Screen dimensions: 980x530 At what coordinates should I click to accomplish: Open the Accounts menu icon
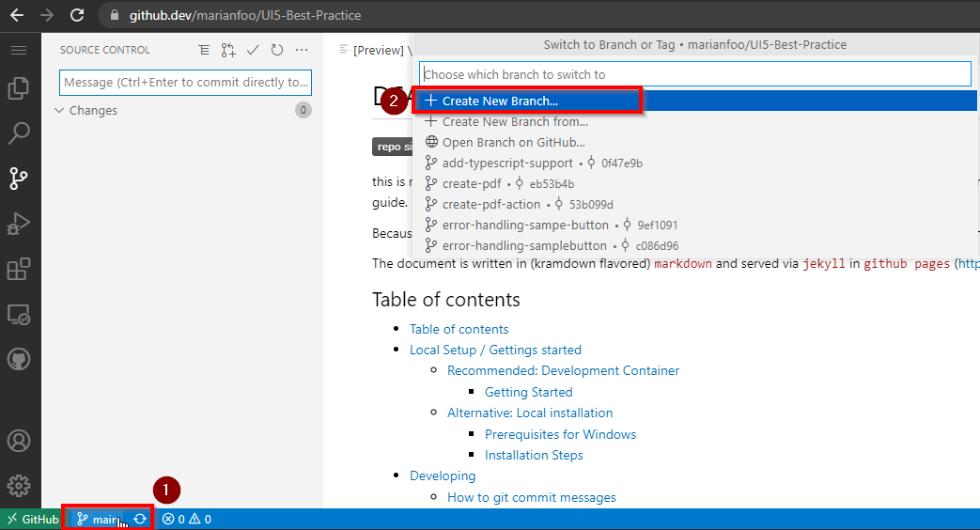[19, 441]
